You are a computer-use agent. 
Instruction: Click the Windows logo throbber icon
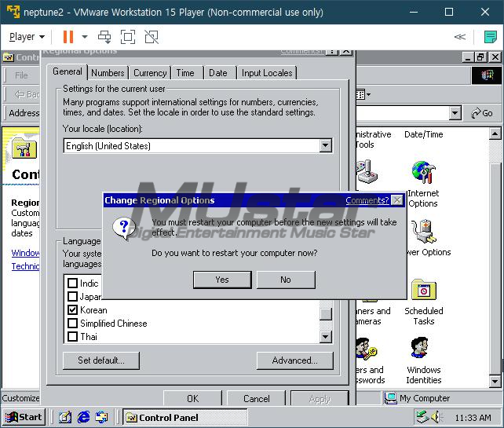coord(487,75)
